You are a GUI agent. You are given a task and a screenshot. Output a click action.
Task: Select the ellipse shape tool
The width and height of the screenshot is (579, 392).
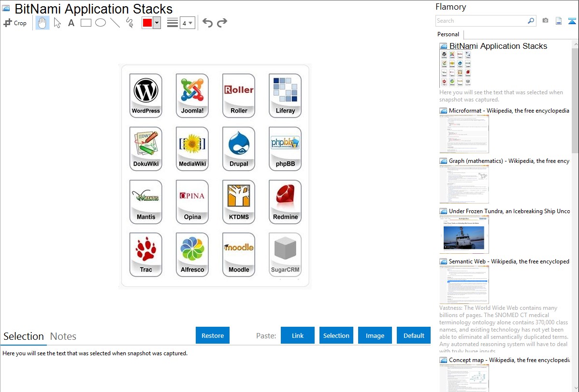click(101, 23)
